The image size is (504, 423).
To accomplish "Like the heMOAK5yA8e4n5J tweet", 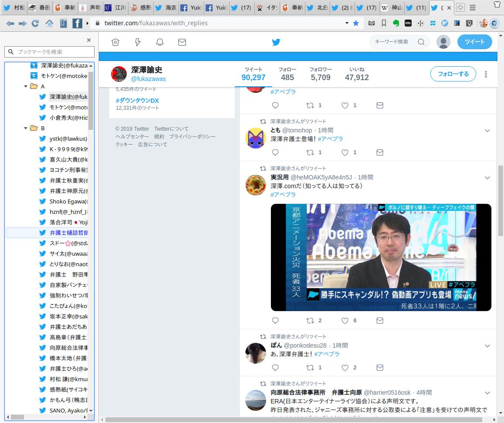I will click(345, 321).
